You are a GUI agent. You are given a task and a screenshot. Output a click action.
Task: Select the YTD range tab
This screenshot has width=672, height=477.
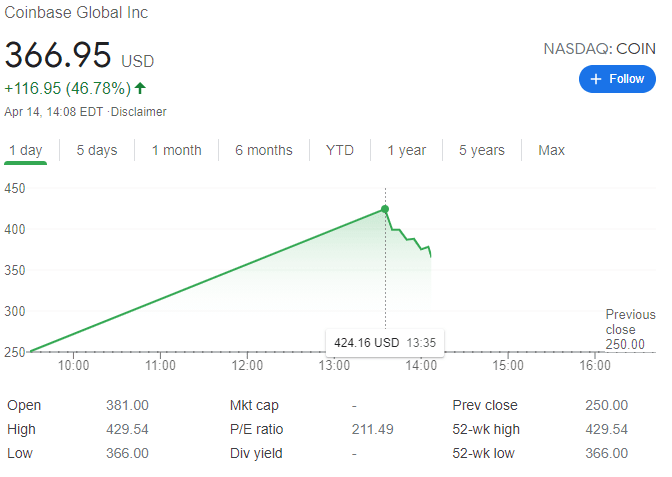340,150
